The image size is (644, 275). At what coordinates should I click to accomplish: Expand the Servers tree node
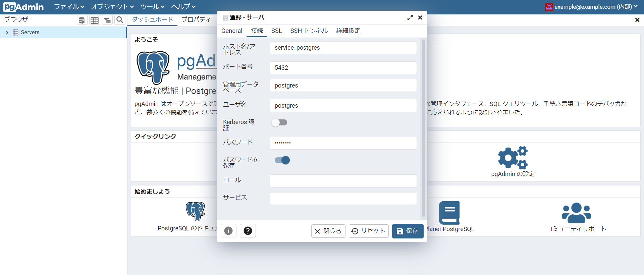(7, 33)
